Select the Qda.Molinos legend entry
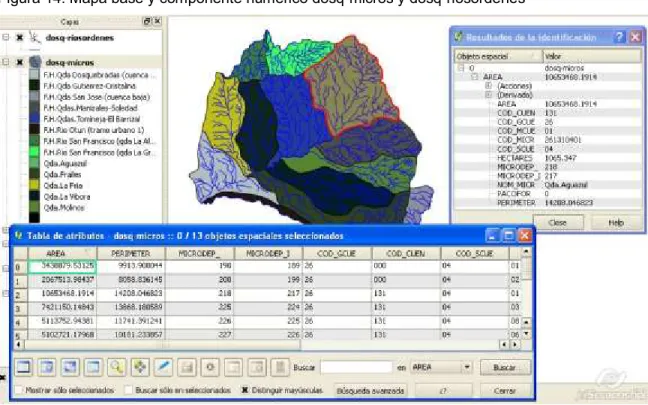 [x=64, y=207]
